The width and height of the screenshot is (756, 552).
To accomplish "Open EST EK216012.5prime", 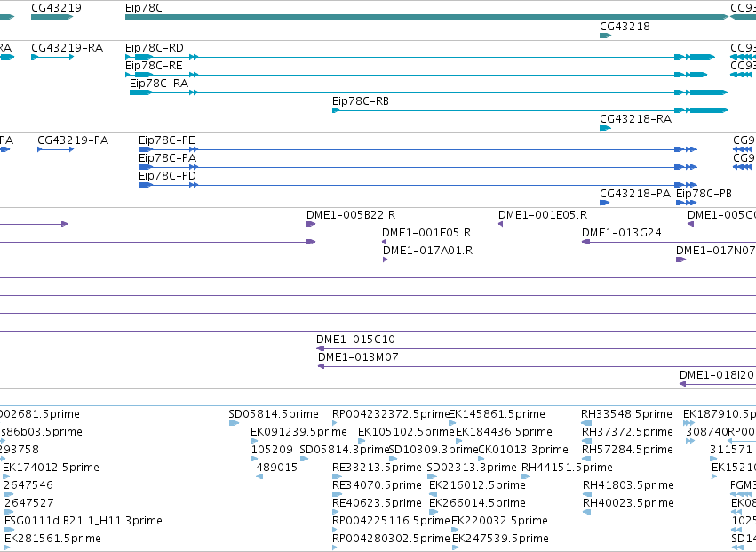I will click(x=433, y=494).
